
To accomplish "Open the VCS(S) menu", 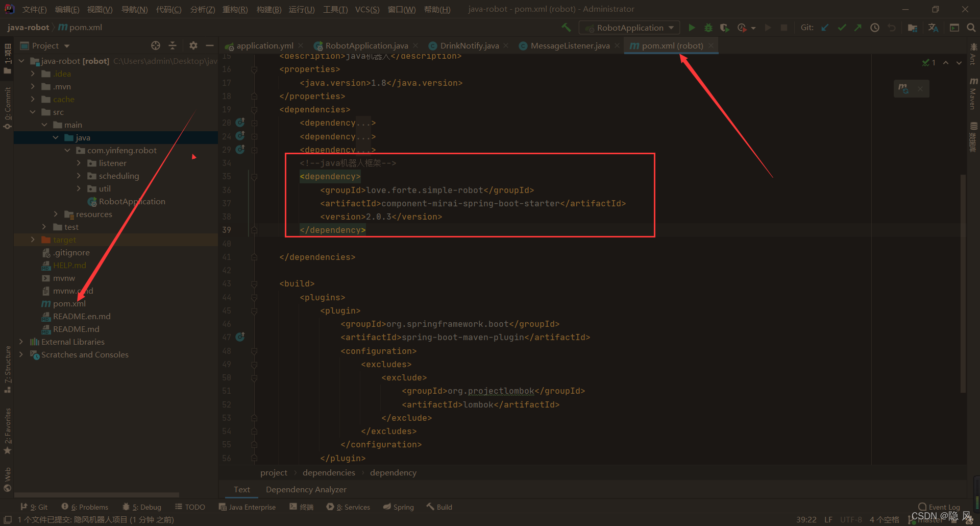I will click(x=367, y=9).
